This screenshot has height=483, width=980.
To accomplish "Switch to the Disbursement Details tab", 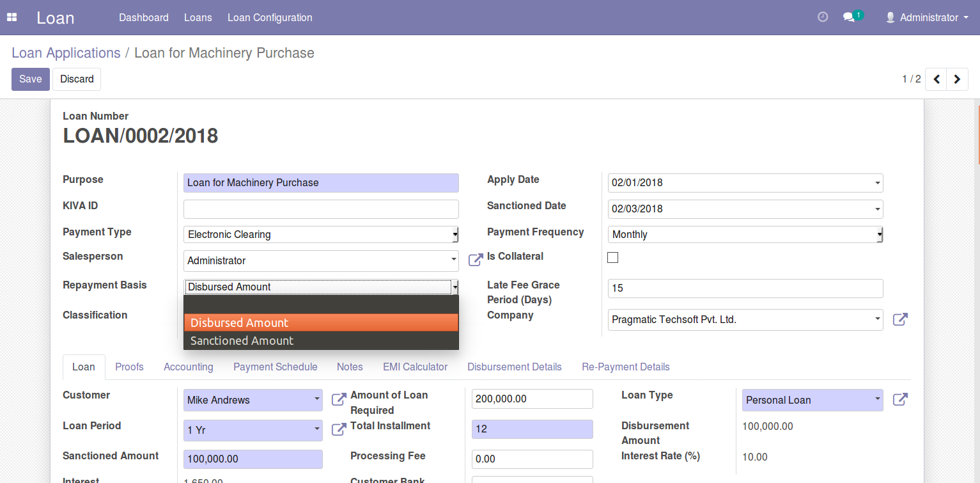I will pos(515,367).
